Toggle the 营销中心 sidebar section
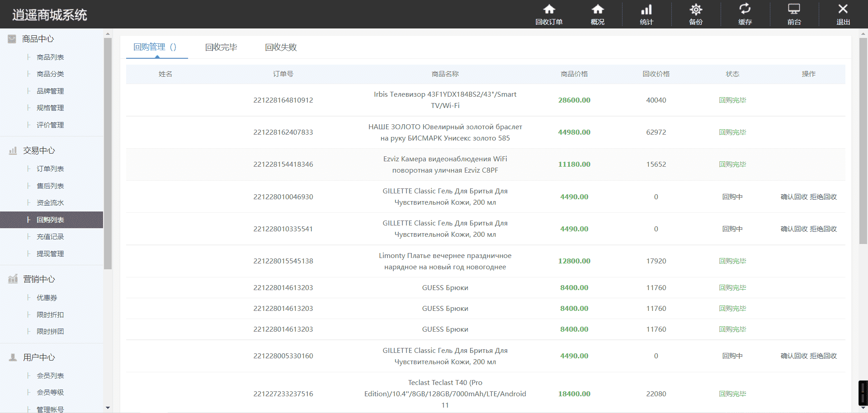Viewport: 868px width, 413px height. tap(39, 279)
